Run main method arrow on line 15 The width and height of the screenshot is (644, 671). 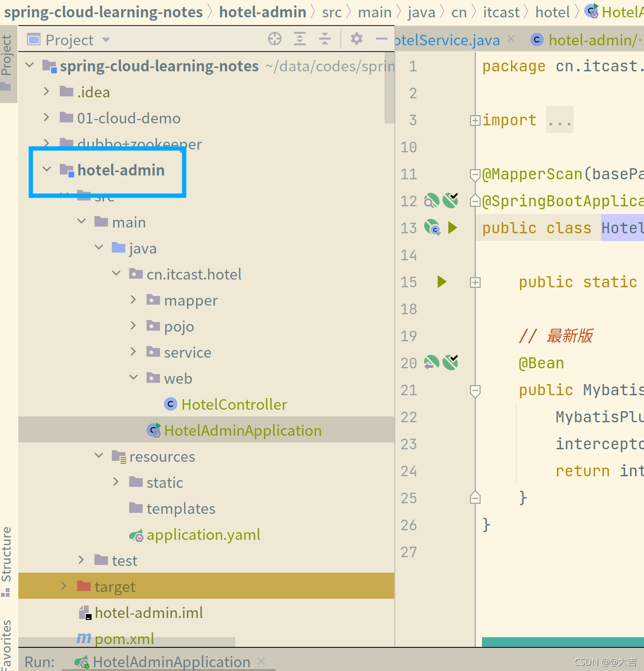(x=442, y=282)
